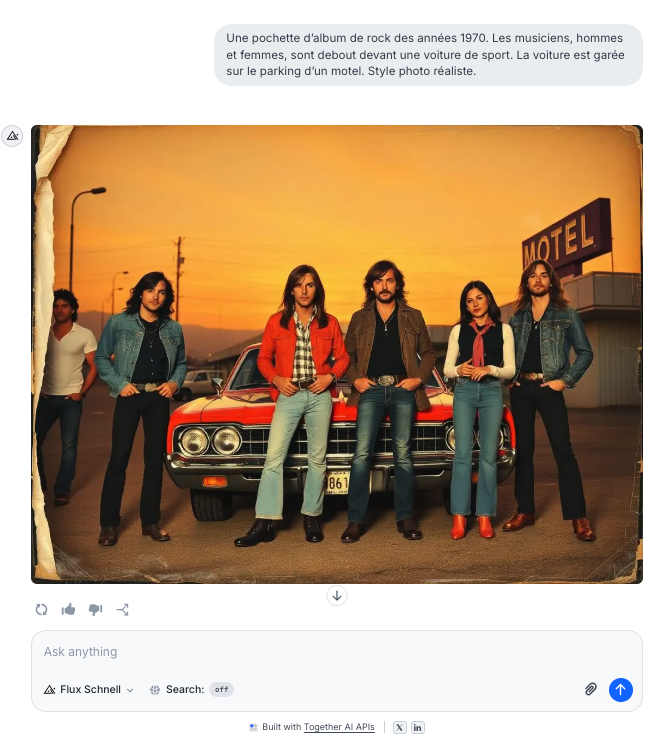Image resolution: width=654 pixels, height=734 pixels.
Task: Open the Together AI APIs link
Action: click(339, 727)
